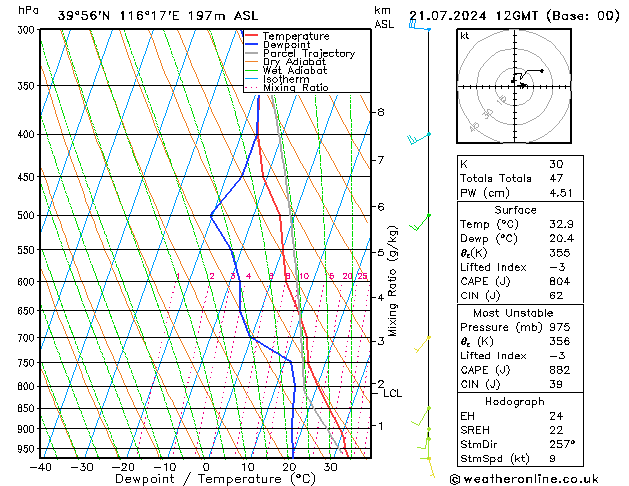The width and height of the screenshot is (629, 486).
Task: Click the Mixing Ratio (g/kg) axis title
Action: coord(392,281)
